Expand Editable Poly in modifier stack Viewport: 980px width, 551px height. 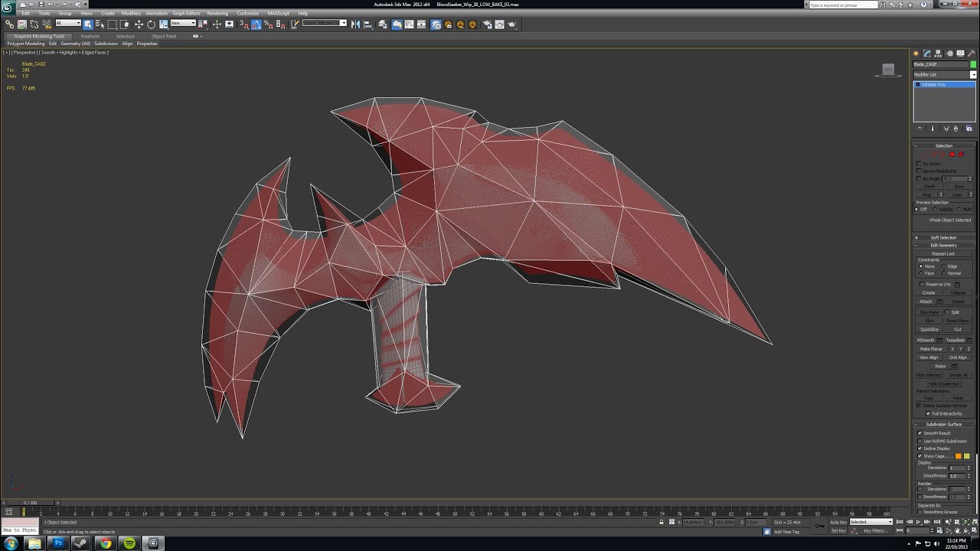pyautogui.click(x=917, y=84)
